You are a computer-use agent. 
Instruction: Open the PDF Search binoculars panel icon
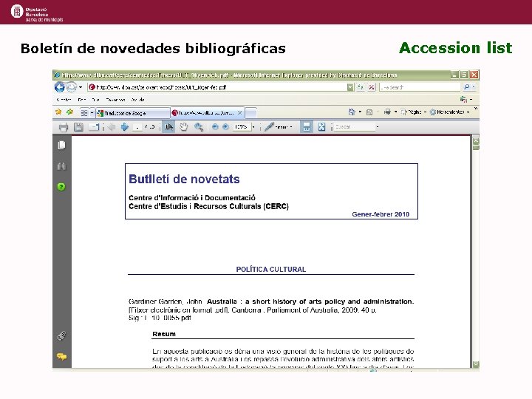click(61, 166)
